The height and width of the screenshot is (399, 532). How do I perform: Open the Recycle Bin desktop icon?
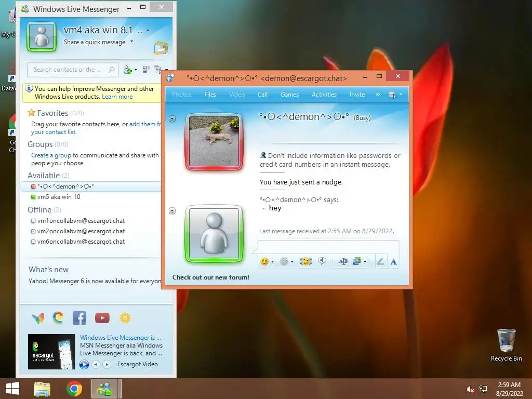(x=506, y=345)
